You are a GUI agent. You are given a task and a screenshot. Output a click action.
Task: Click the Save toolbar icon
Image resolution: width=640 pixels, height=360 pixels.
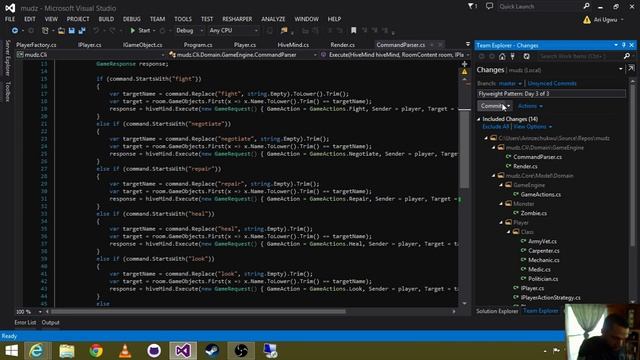[x=71, y=31]
